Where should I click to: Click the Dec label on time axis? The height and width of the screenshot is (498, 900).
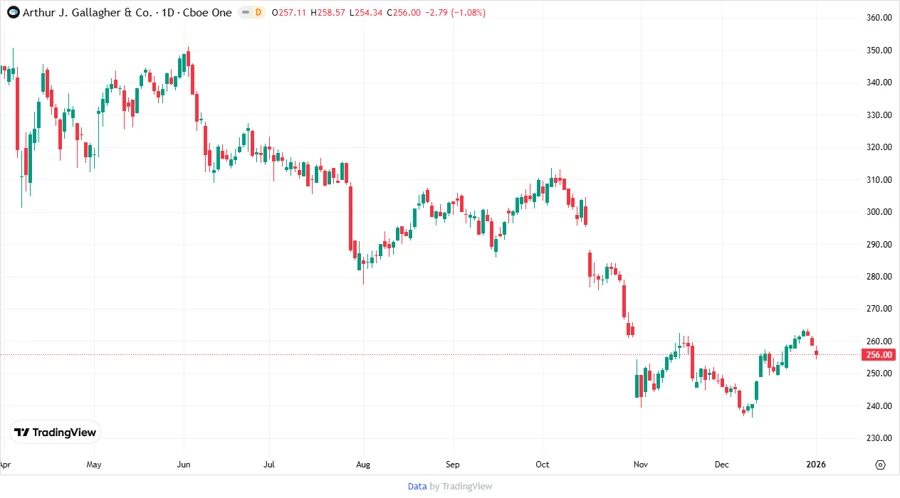point(721,465)
